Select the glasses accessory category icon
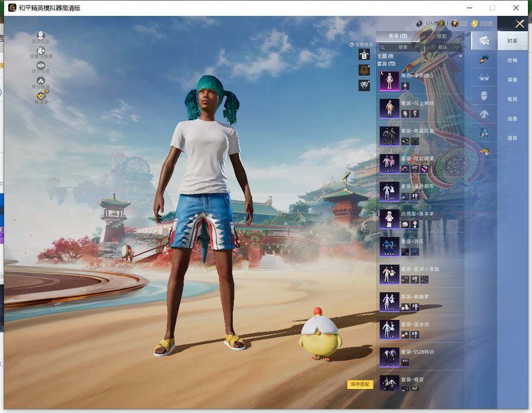Viewport: 532px width, 413px height. 484,78
